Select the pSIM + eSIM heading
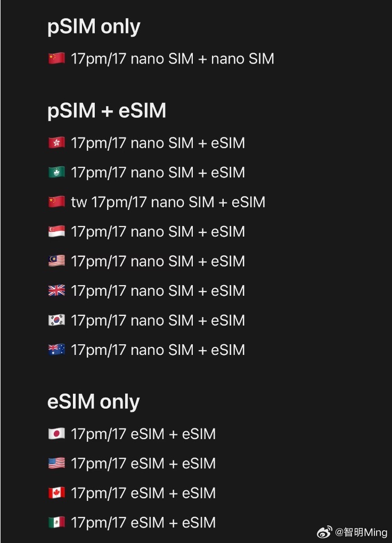 click(x=107, y=111)
